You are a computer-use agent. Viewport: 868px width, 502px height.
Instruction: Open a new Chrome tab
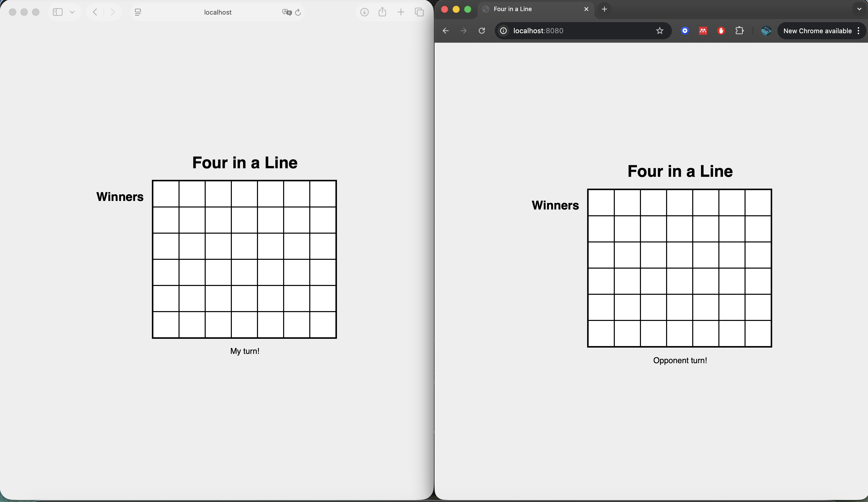tap(604, 9)
